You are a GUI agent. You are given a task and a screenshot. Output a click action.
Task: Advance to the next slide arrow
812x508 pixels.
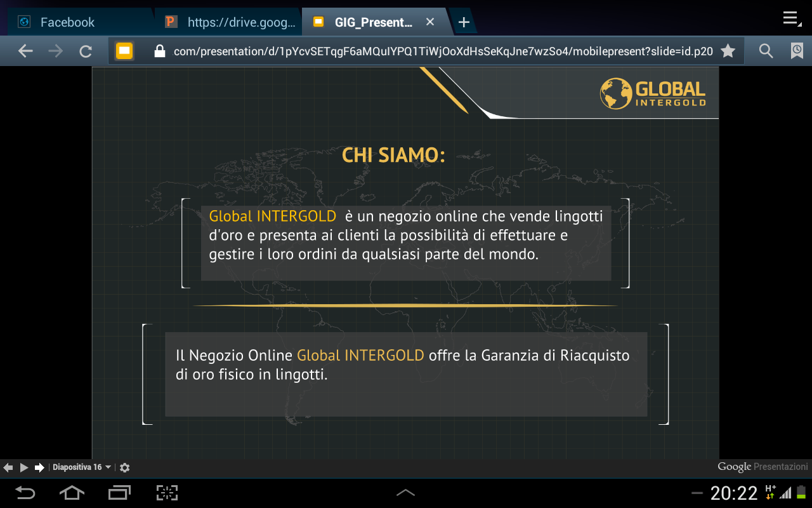39,467
